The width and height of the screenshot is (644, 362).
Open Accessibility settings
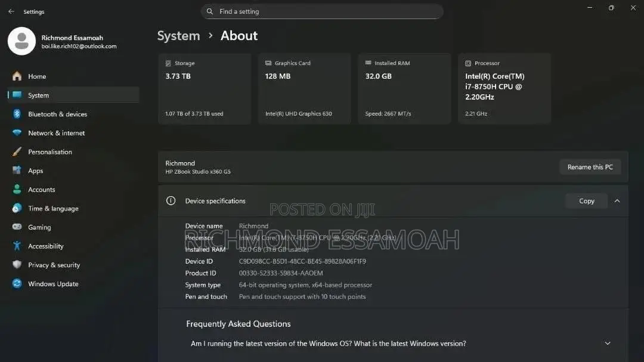(73, 246)
